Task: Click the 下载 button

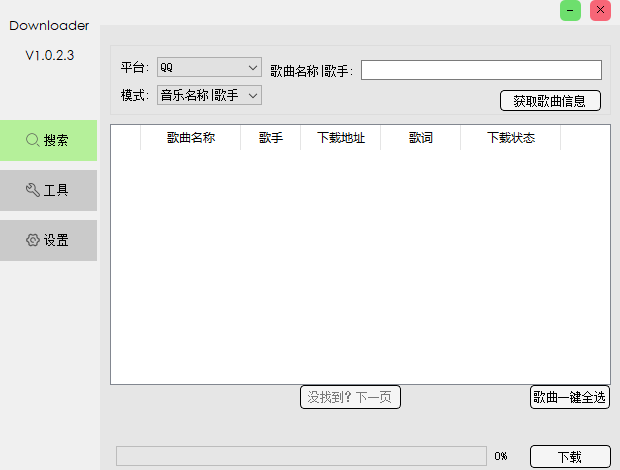Action: [x=570, y=457]
